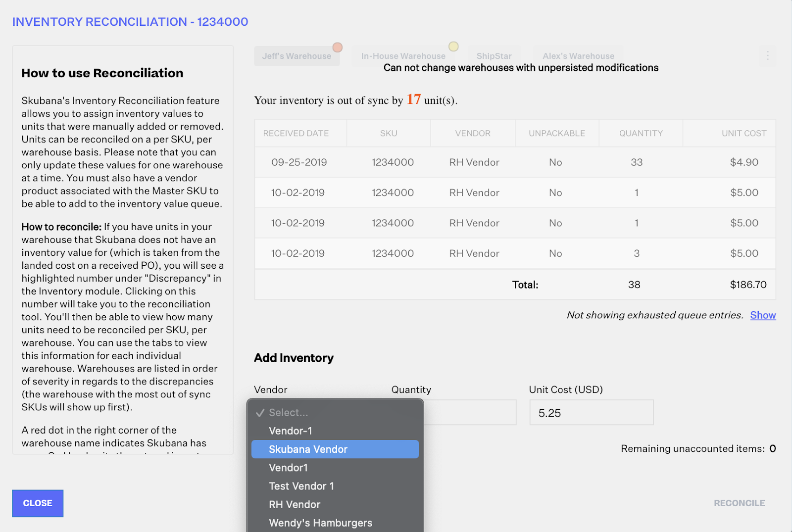Image resolution: width=792 pixels, height=532 pixels.
Task: Switch to ShipStar warehouse tab
Action: (494, 56)
